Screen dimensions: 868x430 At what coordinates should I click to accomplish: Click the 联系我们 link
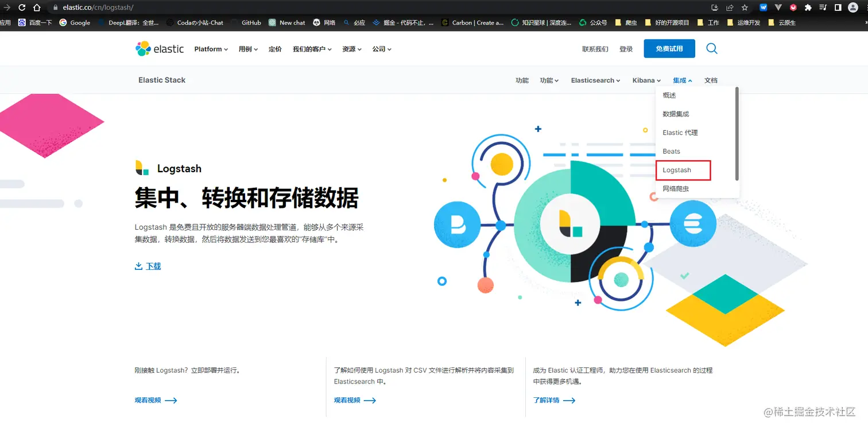(x=595, y=49)
